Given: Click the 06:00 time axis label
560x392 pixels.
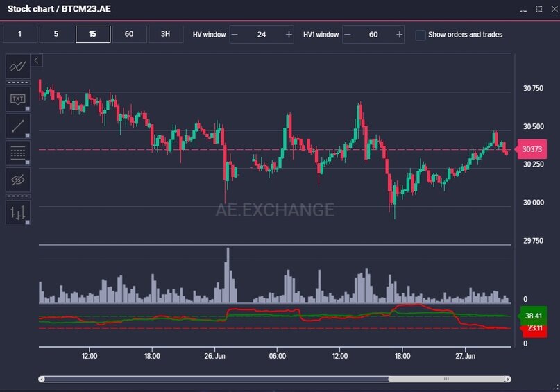Looking at the screenshot, I should 278,356.
